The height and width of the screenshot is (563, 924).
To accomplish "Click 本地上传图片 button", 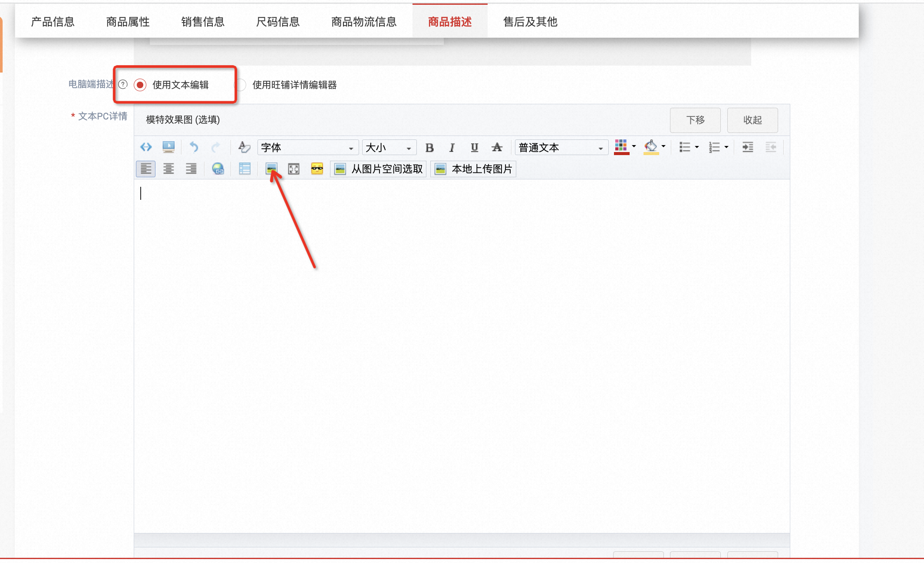I will pyautogui.click(x=473, y=169).
